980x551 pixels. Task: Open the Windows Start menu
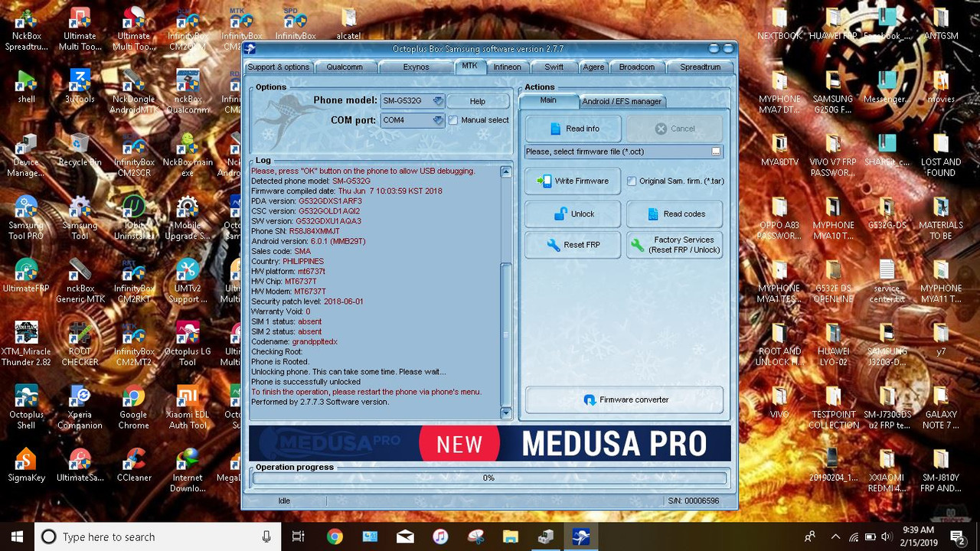pos(17,537)
